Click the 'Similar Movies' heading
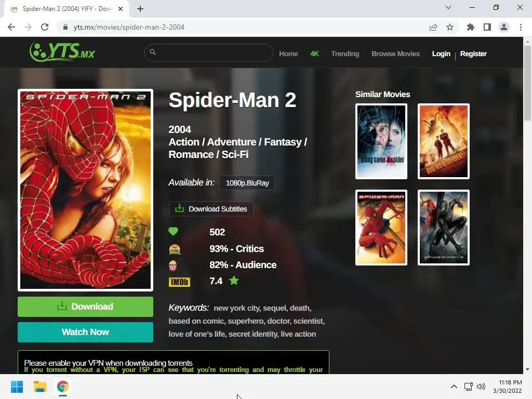The height and width of the screenshot is (399, 532). click(383, 95)
